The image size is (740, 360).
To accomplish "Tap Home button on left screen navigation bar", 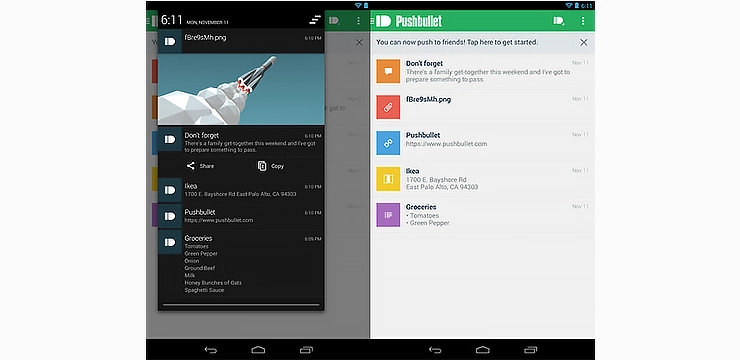I will tap(258, 350).
